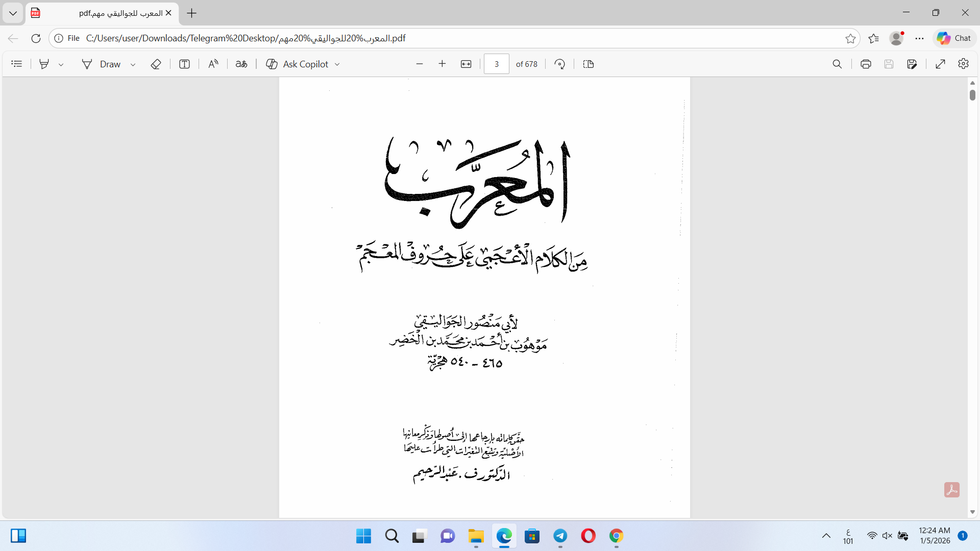
Task: Start Read aloud
Action: point(213,64)
